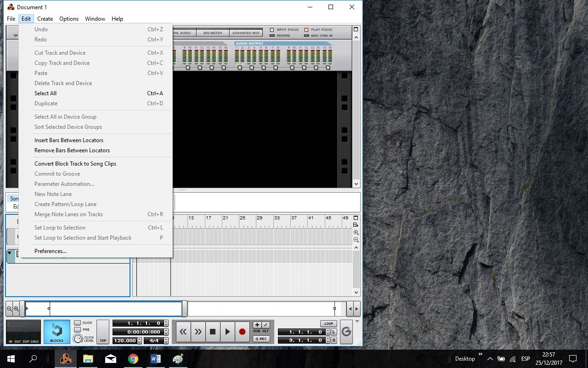Open the Help menu

pyautogui.click(x=117, y=19)
